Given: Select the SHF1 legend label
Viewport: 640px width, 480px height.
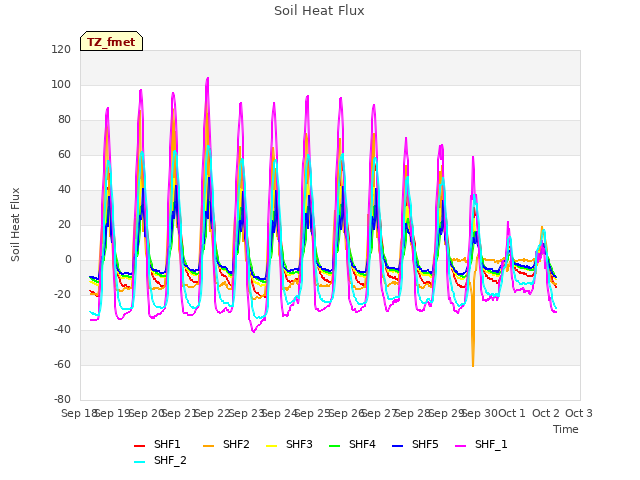Looking at the screenshot, I should click(167, 444).
